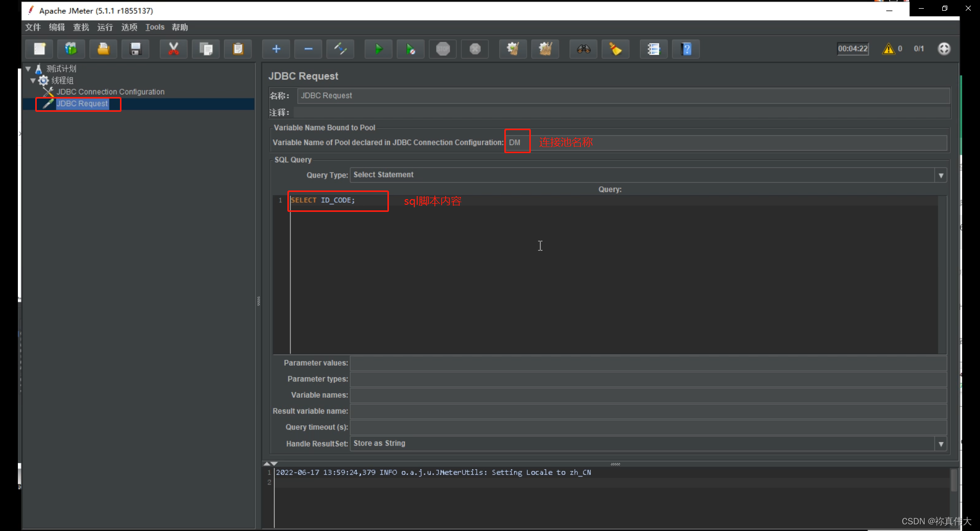This screenshot has width=980, height=531.
Task: Click the Start no pauses icon
Action: (x=410, y=49)
